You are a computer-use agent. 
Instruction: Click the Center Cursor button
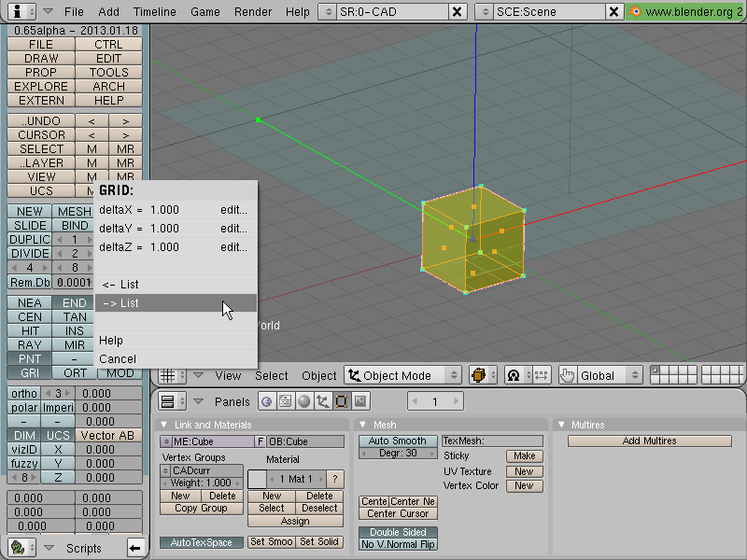[398, 514]
